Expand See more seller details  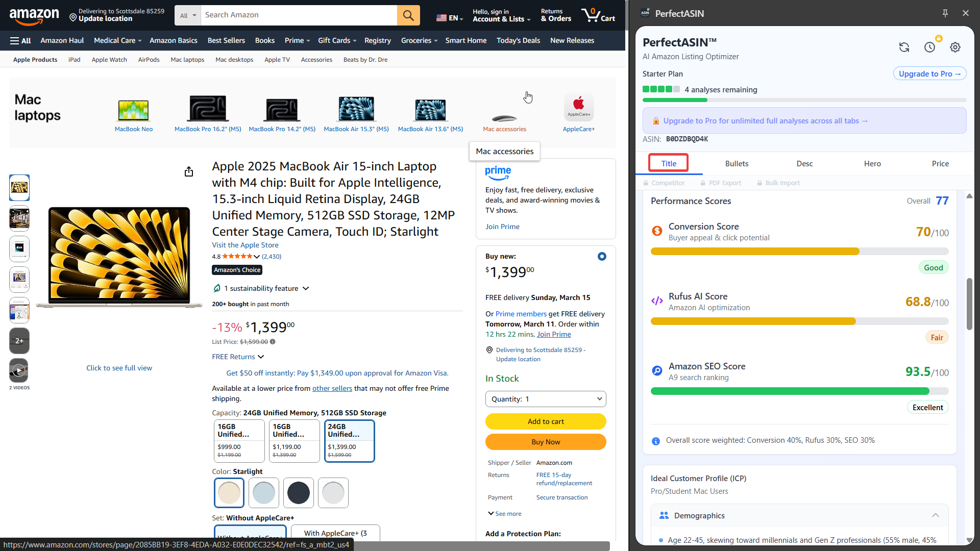(504, 514)
